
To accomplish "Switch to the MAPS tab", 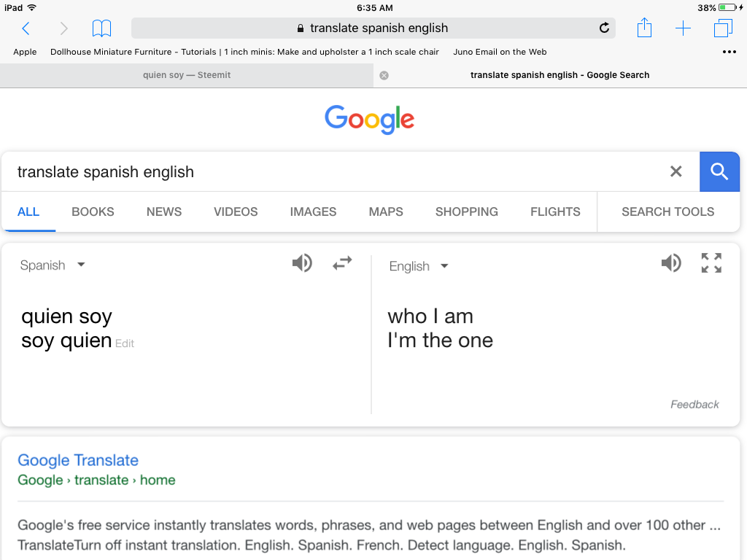I will pyautogui.click(x=386, y=212).
